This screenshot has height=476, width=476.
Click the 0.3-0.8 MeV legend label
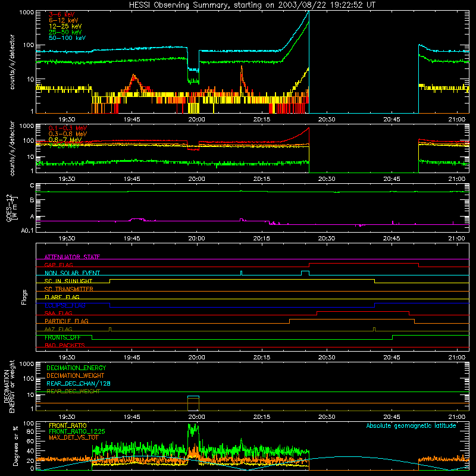pos(68,134)
